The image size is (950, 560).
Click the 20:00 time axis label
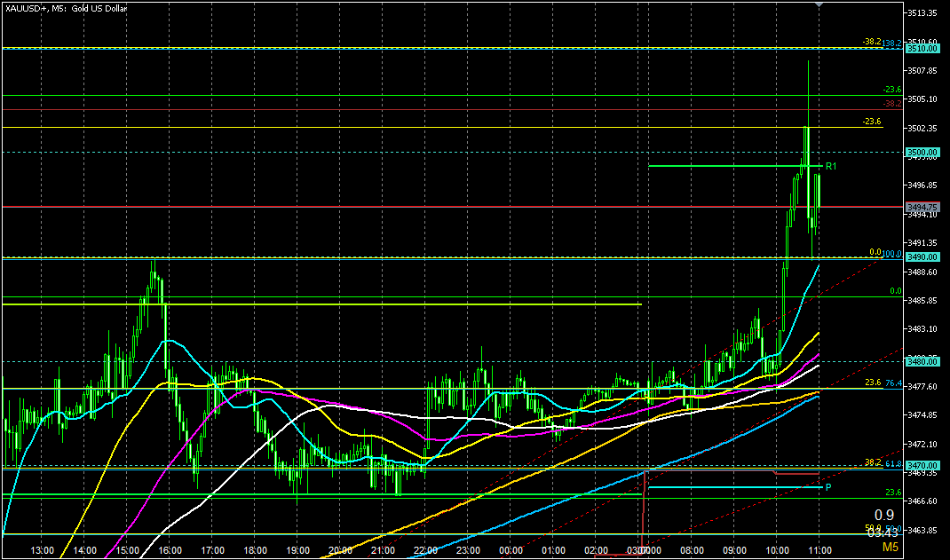341,550
